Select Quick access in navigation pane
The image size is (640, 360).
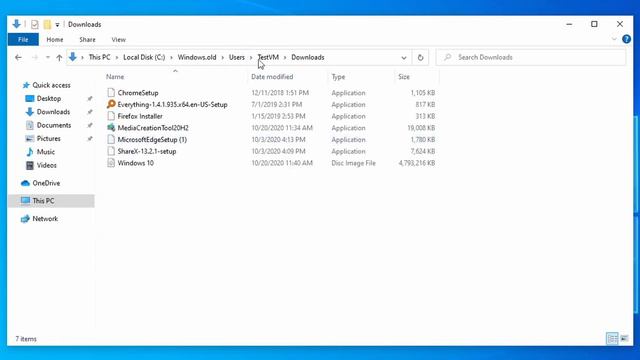coord(51,85)
